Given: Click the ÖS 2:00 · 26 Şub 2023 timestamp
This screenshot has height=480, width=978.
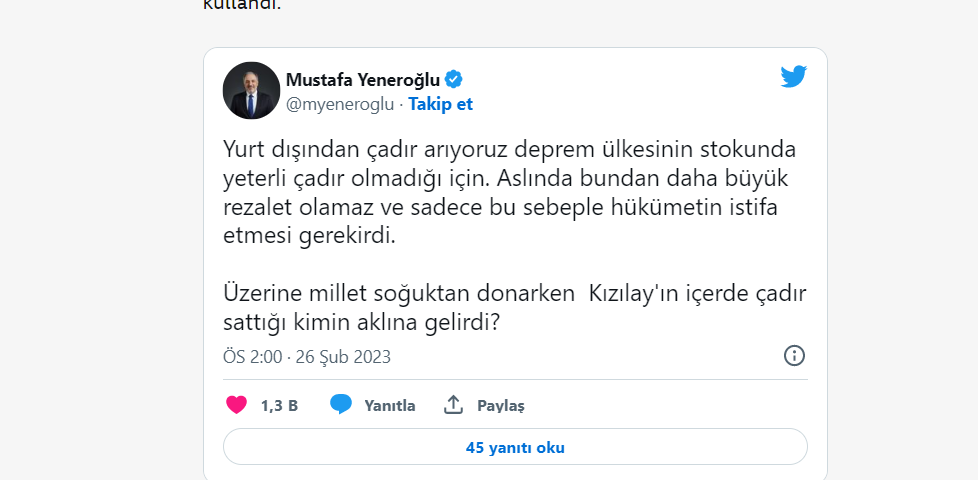Looking at the screenshot, I should tap(306, 357).
